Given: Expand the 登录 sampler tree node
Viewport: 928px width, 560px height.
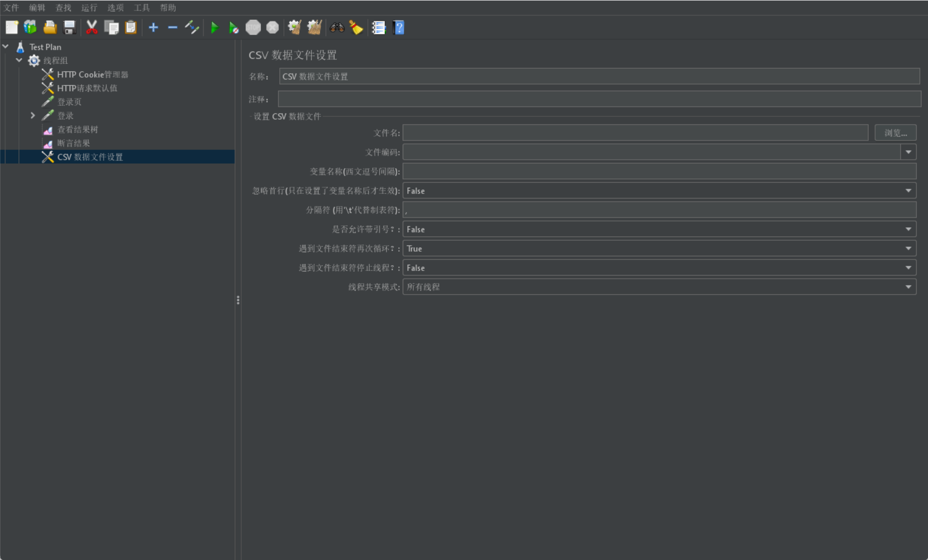Looking at the screenshot, I should [33, 116].
